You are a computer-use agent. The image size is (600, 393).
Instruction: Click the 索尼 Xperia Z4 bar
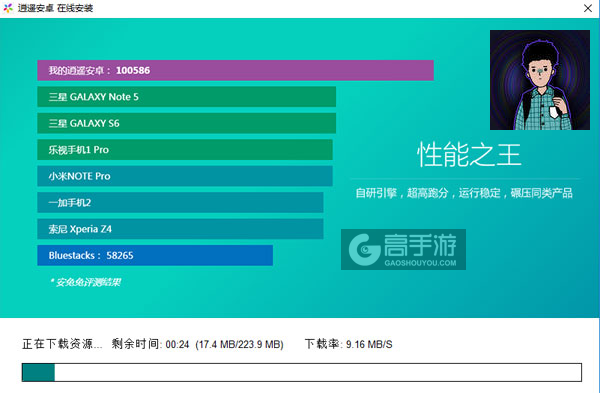pyautogui.click(x=180, y=229)
